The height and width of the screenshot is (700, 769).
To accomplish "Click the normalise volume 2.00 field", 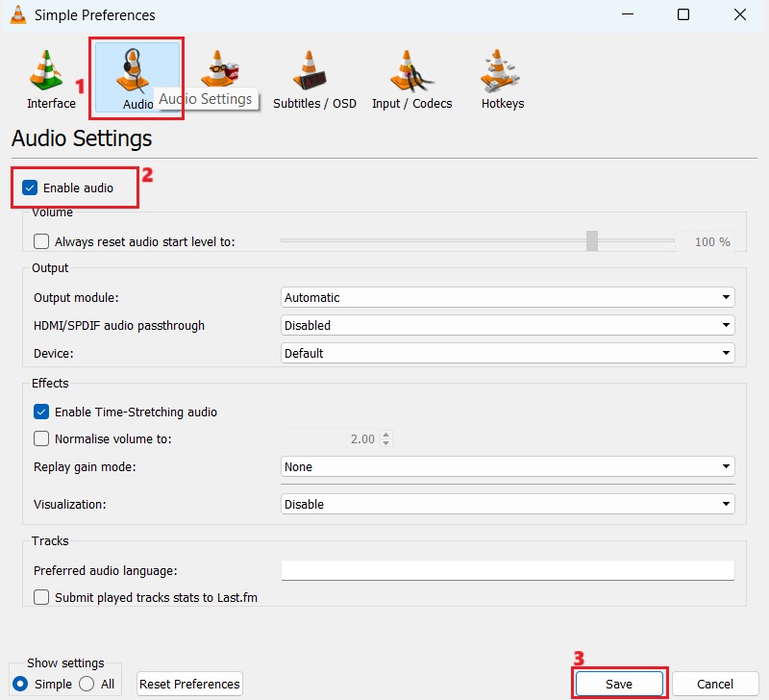I will pos(331,438).
